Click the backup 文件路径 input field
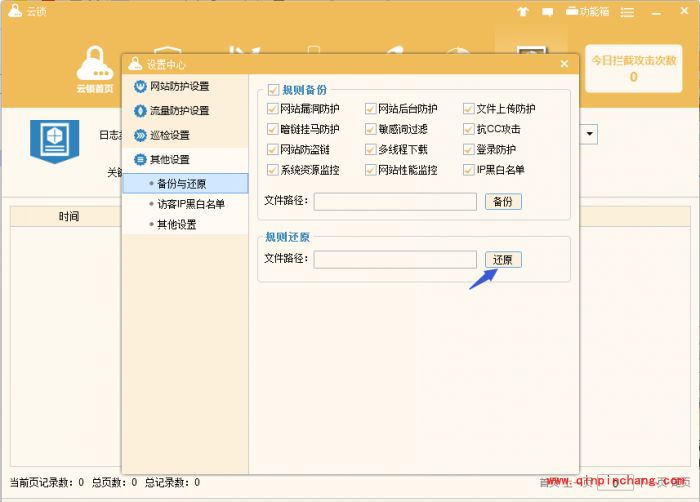 pos(395,201)
